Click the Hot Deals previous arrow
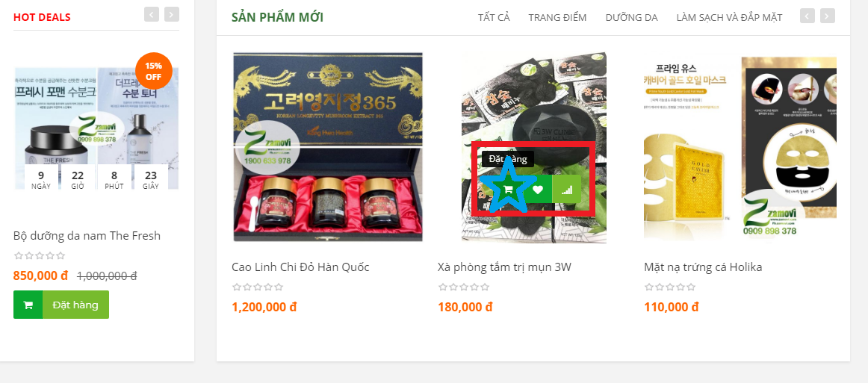The width and height of the screenshot is (868, 383). click(152, 14)
